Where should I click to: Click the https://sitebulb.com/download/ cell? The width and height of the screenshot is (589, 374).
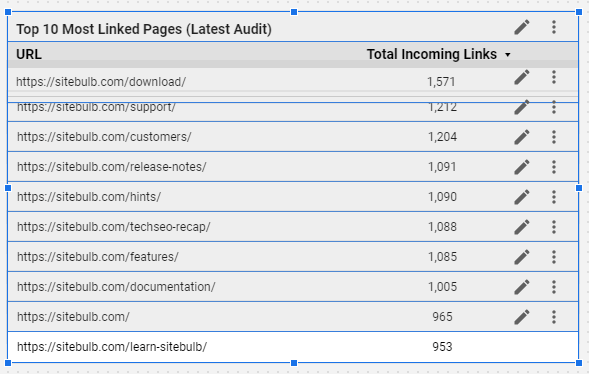(101, 81)
